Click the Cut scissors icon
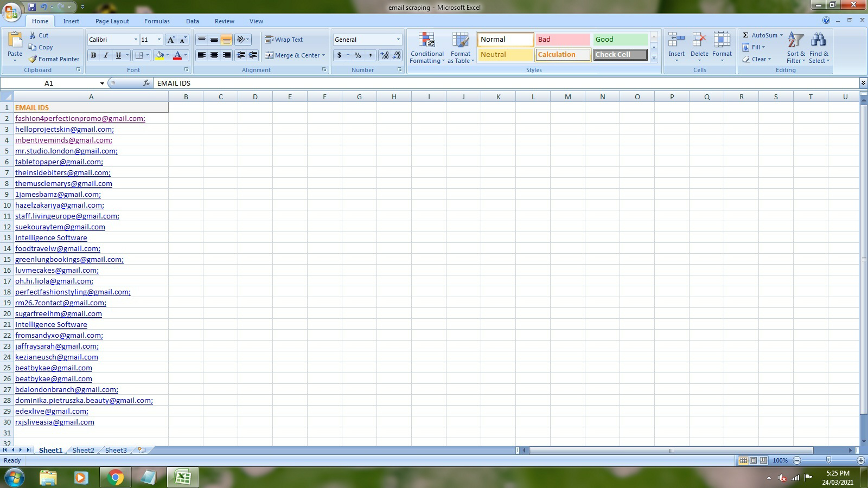The image size is (868, 488). pyautogui.click(x=33, y=35)
